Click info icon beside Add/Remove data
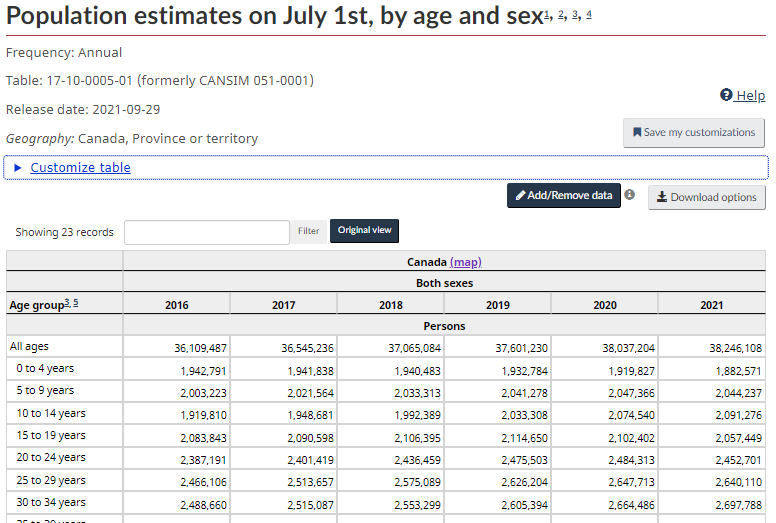This screenshot has height=523, width=776. [630, 194]
